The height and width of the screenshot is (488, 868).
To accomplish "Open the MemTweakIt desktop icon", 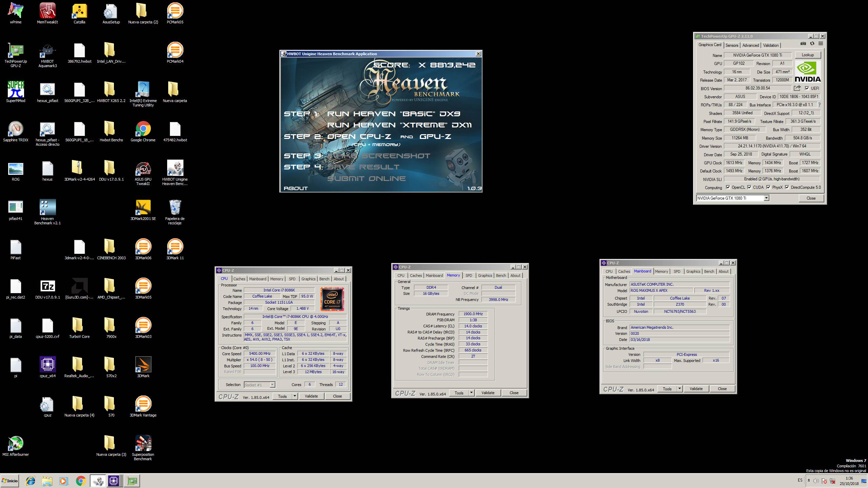I will 47,14.
